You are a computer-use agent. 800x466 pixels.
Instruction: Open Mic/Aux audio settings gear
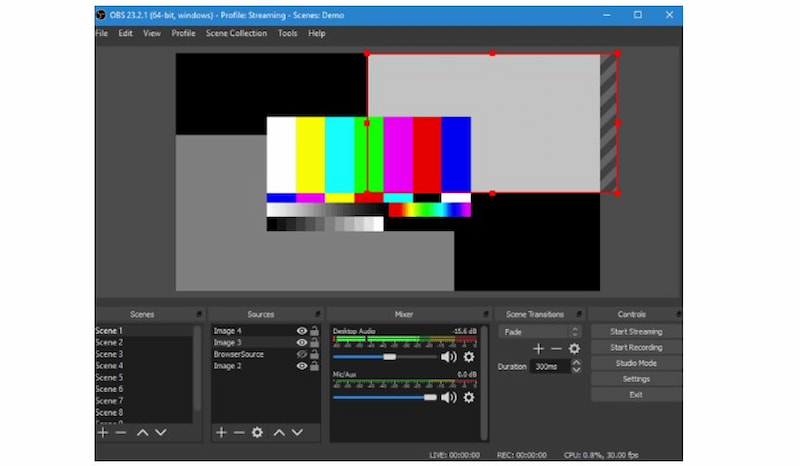(469, 397)
